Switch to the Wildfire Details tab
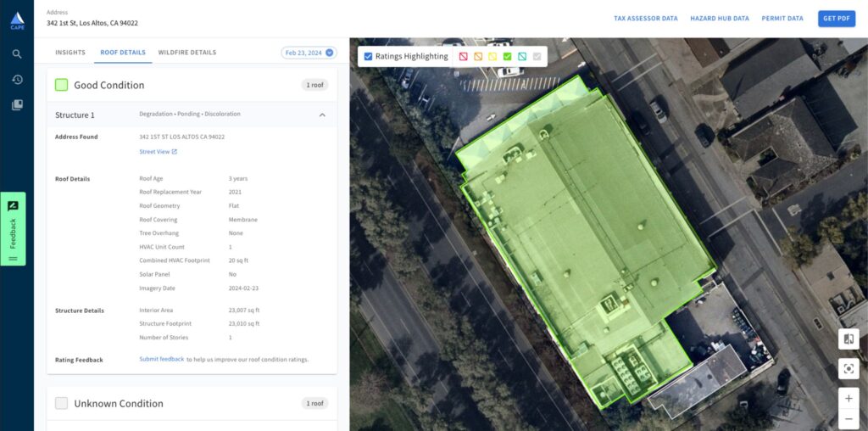 pos(186,53)
